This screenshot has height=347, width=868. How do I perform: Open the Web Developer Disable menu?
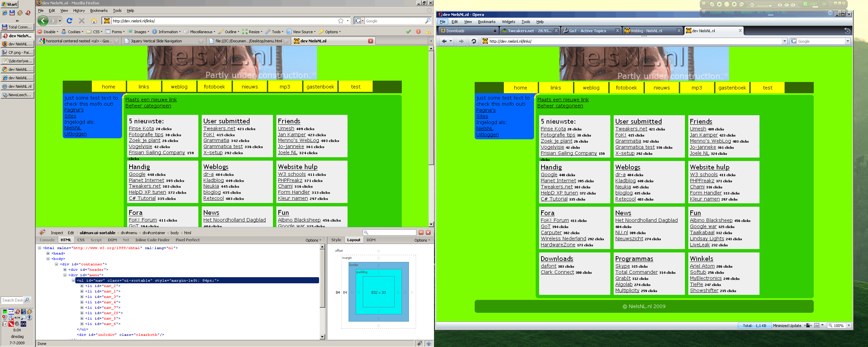48,32
